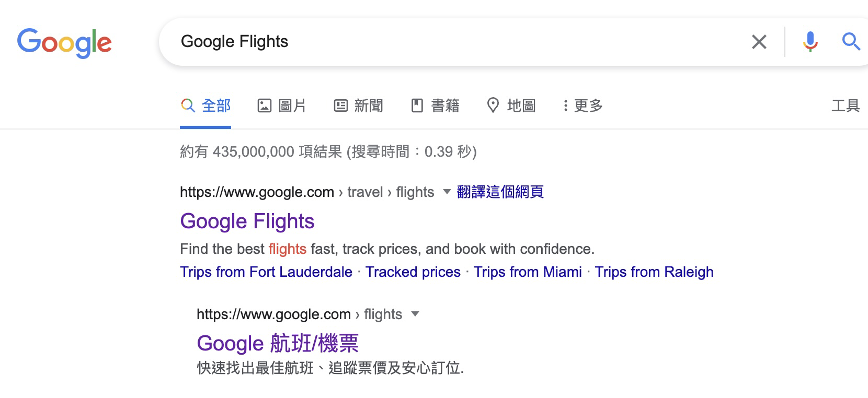Start a voice search with the microphone icon
Screen dimensions: 868x398
pos(810,42)
